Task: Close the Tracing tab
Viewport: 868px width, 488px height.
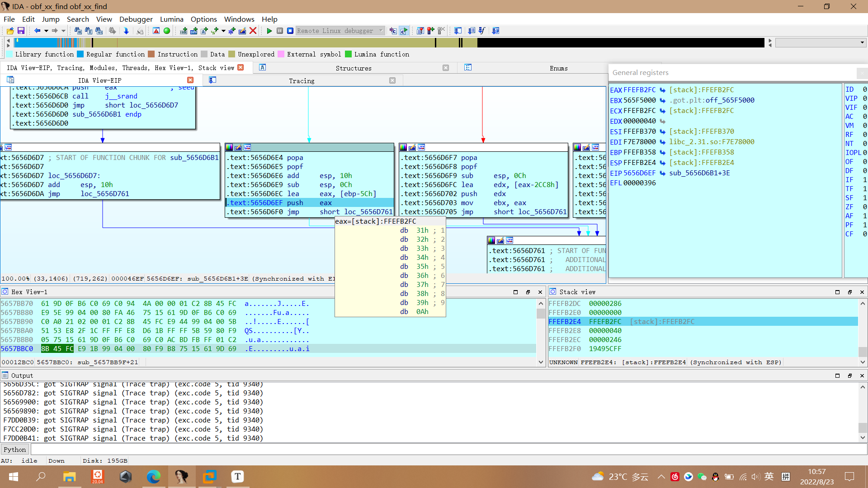Action: pyautogui.click(x=392, y=80)
